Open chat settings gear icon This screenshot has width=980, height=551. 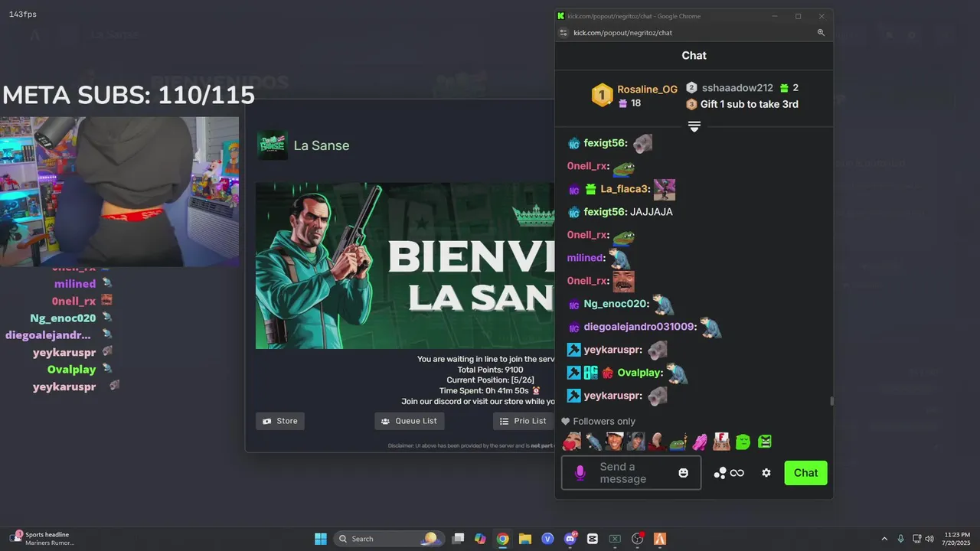766,473
